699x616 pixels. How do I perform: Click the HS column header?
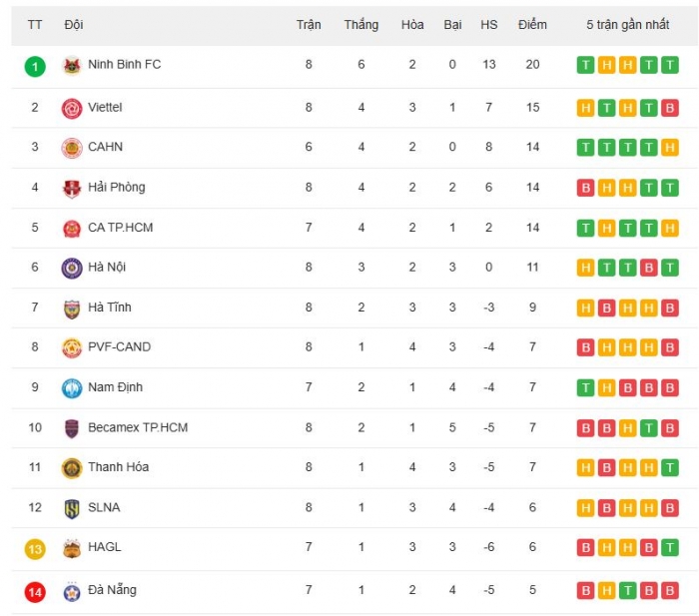[488, 24]
